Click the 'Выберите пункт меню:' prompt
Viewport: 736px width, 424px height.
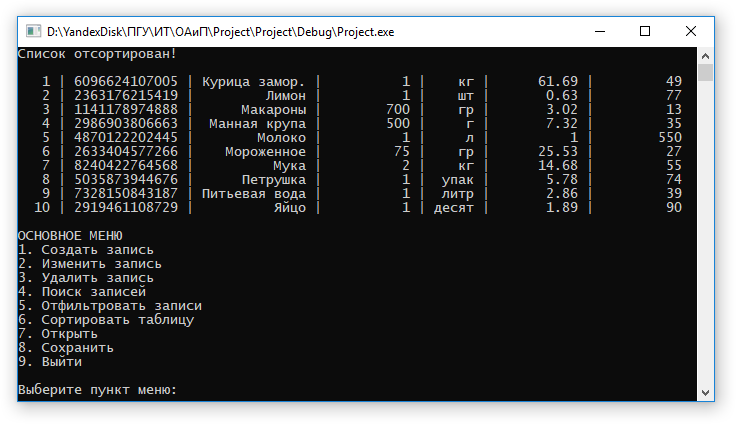point(97,390)
